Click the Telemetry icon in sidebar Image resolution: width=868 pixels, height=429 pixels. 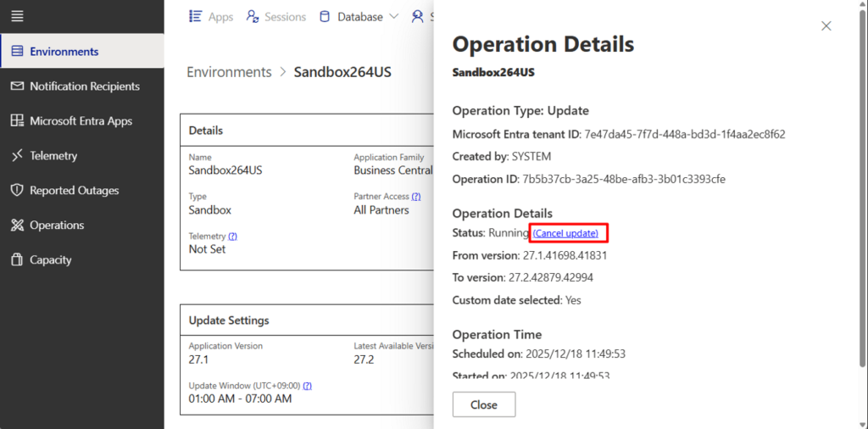coord(17,156)
